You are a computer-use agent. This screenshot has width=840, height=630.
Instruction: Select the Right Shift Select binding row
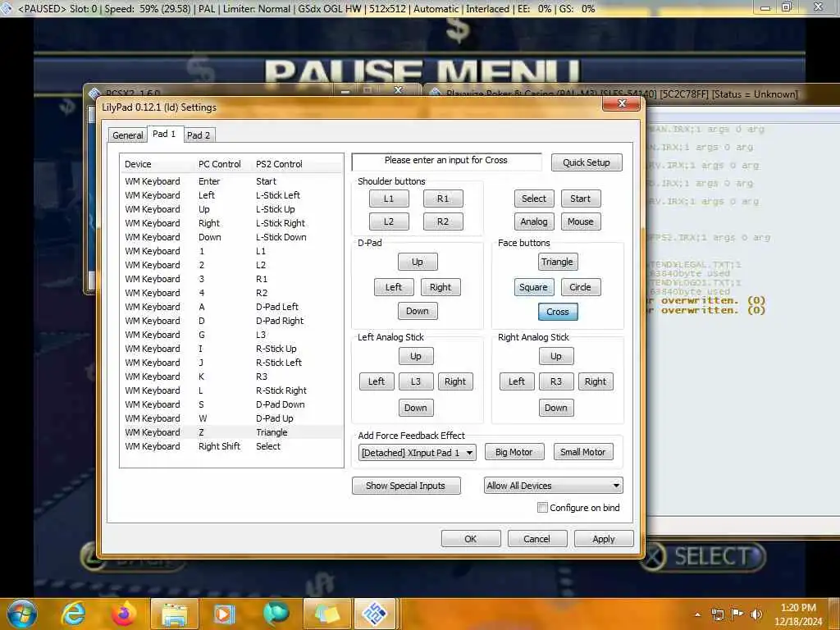pyautogui.click(x=231, y=446)
